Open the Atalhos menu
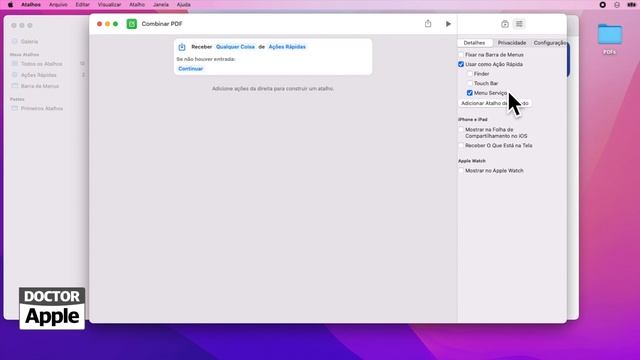This screenshot has height=360, width=640. (31, 5)
